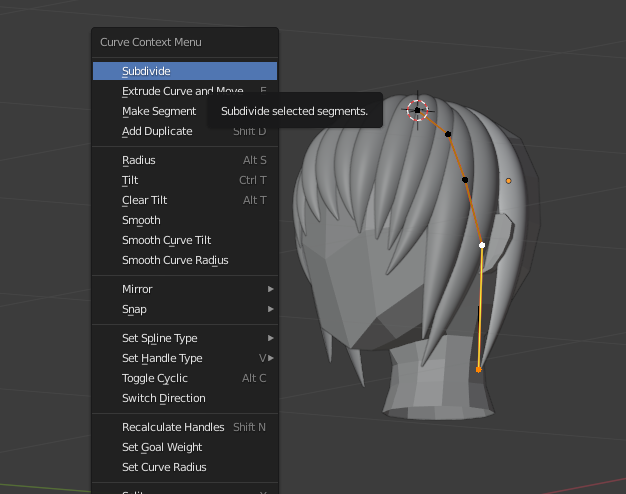Choose Extrude Curve and Move
The image size is (626, 494).
(185, 91)
